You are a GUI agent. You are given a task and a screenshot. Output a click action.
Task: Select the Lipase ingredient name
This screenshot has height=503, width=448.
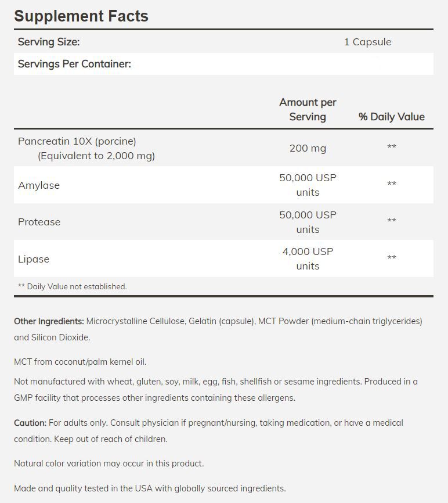[x=34, y=259]
